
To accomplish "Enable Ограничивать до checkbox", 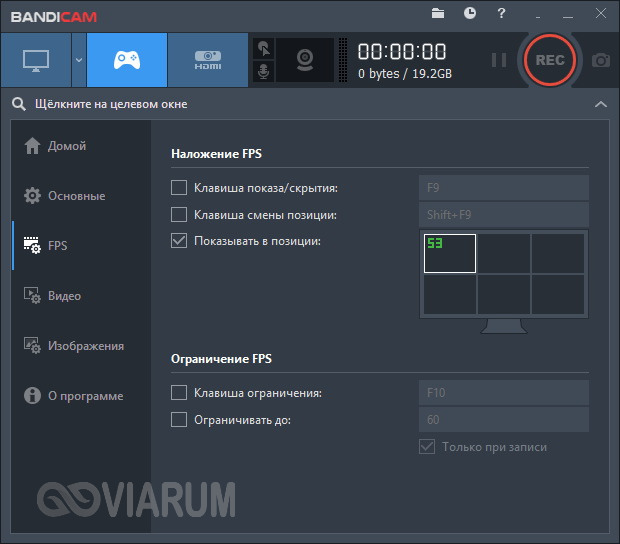I will [179, 420].
